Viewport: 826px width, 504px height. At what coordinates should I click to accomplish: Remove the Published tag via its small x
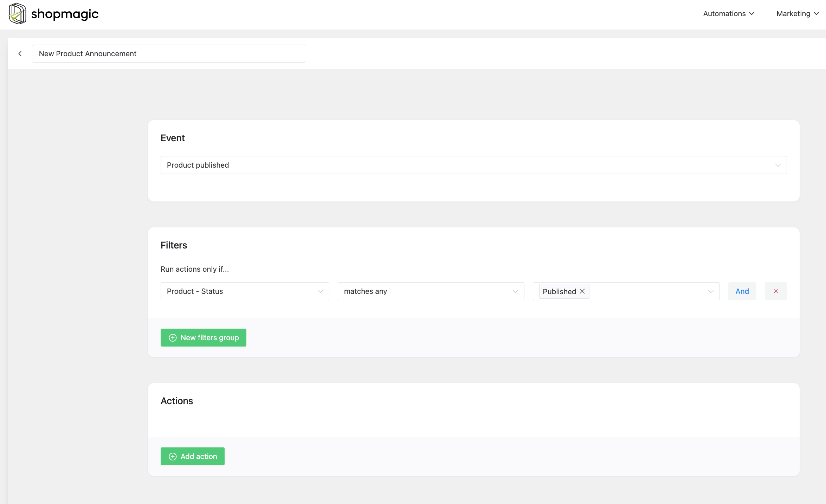pyautogui.click(x=582, y=291)
